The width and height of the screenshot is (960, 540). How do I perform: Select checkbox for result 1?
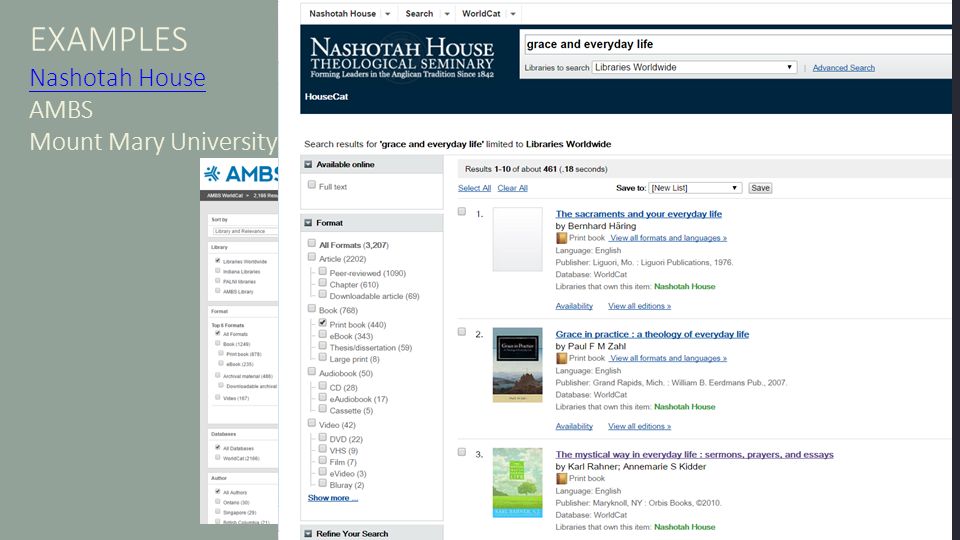(x=462, y=212)
